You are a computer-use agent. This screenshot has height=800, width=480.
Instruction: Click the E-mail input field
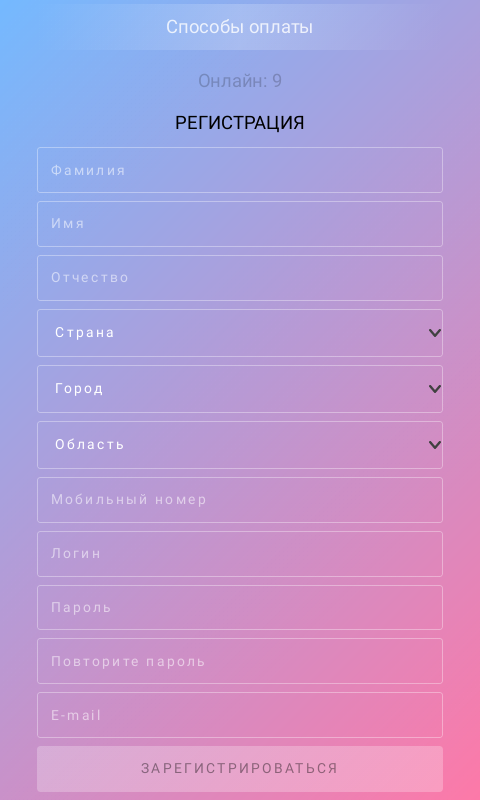tap(240, 715)
